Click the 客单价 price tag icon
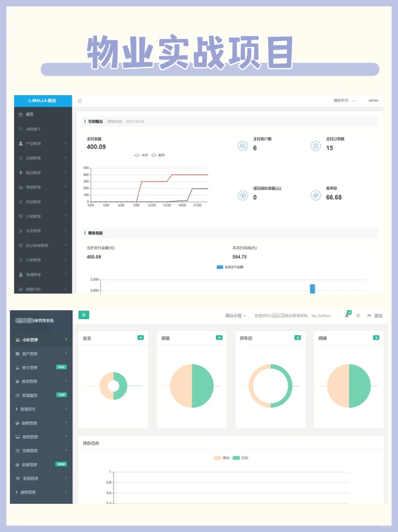The width and height of the screenshot is (398, 532). (x=316, y=195)
